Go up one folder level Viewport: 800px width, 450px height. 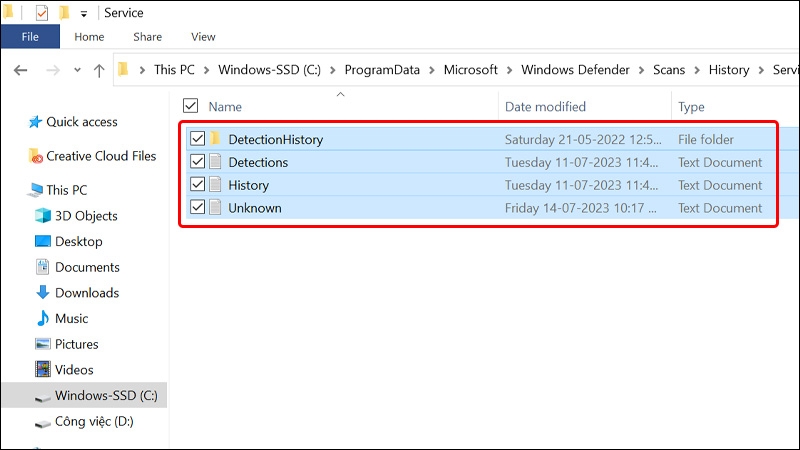[99, 70]
